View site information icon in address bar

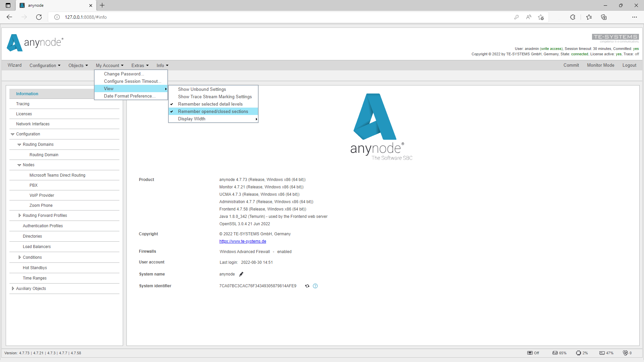[x=57, y=17]
